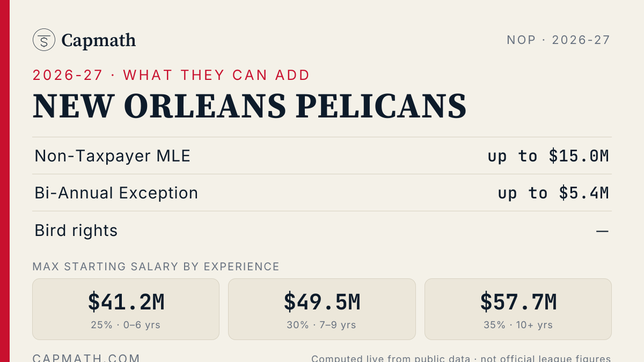Click the Capmath brand name
644x362 pixels.
pyautogui.click(x=98, y=40)
